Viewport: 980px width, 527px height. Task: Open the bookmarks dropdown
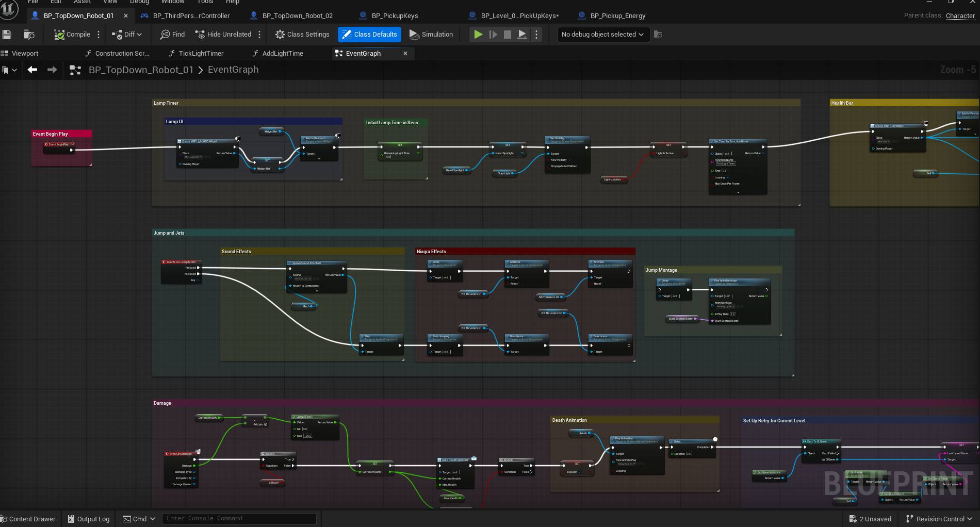click(x=9, y=70)
